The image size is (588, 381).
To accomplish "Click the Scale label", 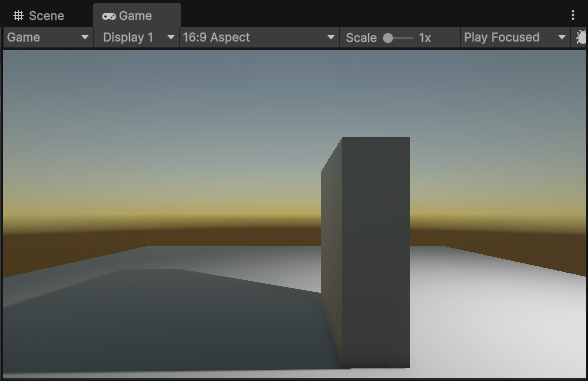I will click(x=361, y=38).
